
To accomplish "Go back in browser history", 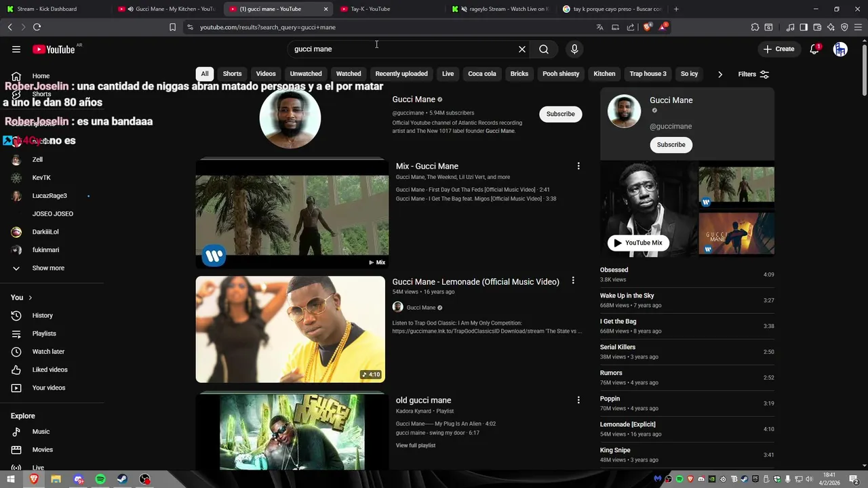I will tap(9, 27).
